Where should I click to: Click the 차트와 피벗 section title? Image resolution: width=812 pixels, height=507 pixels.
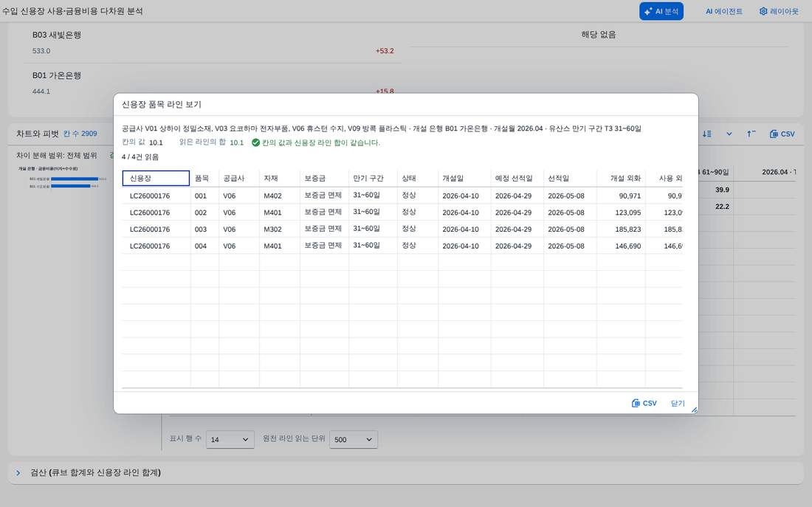click(38, 134)
